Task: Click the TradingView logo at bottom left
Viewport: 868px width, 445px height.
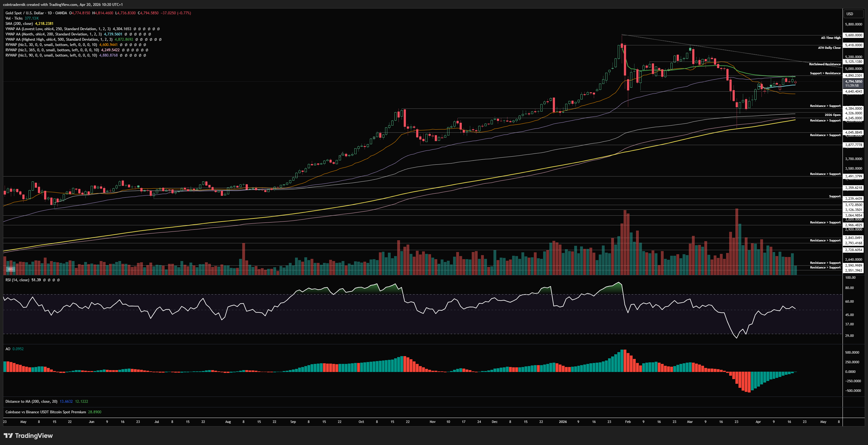Action: click(x=28, y=436)
